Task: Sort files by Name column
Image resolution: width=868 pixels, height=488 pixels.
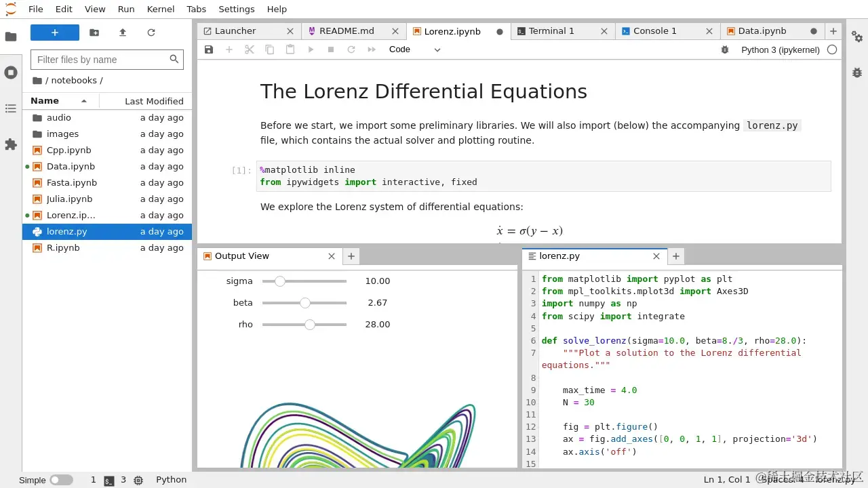Action: click(x=61, y=101)
